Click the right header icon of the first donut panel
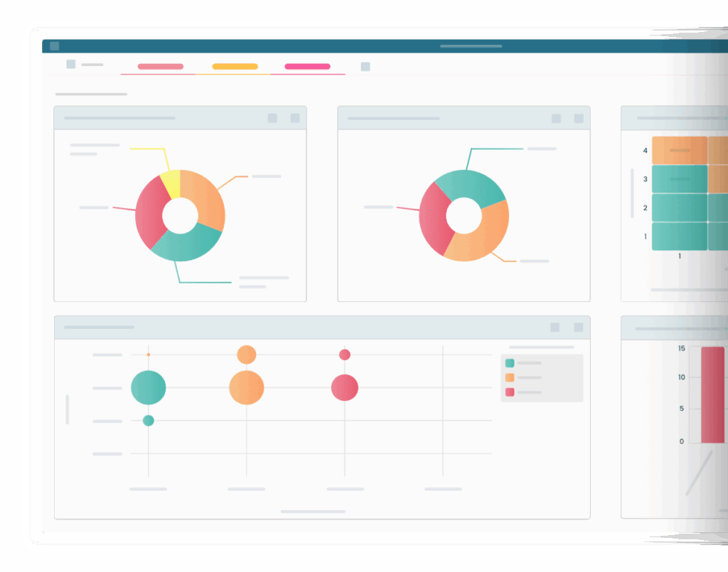This screenshot has width=728, height=572. click(295, 118)
